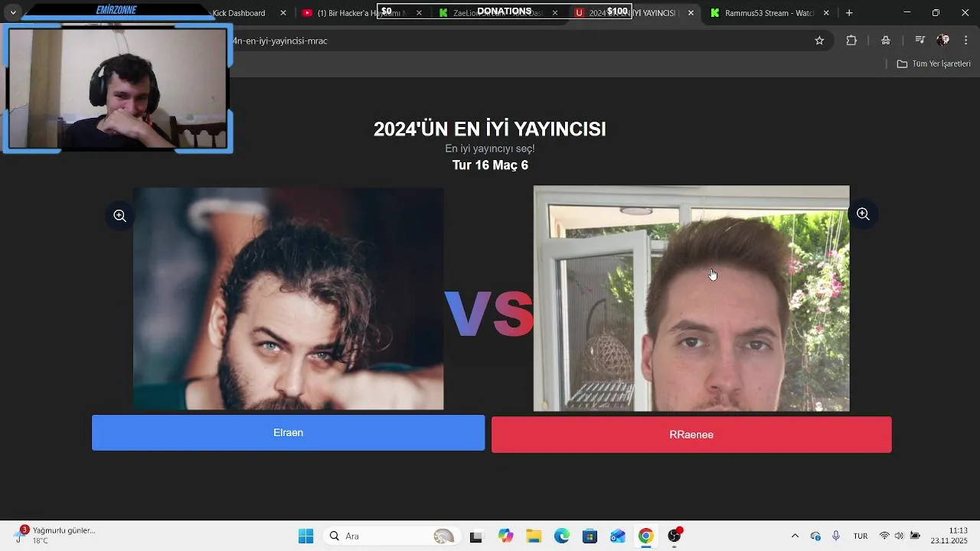
Task: Launch Copilot from the taskbar
Action: (505, 536)
